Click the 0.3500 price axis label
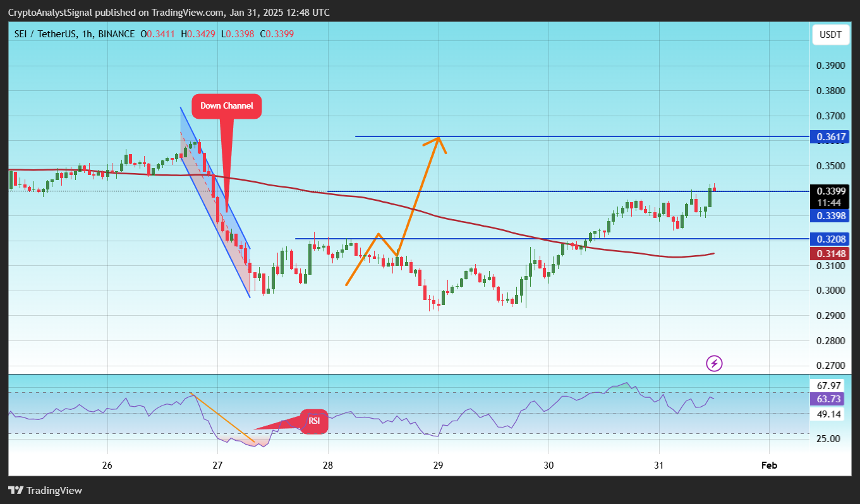860x504 pixels. pos(831,166)
